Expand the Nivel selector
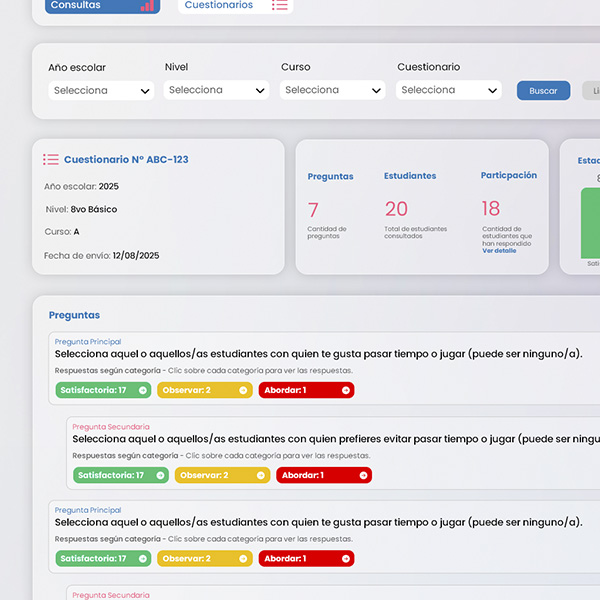 click(x=217, y=91)
